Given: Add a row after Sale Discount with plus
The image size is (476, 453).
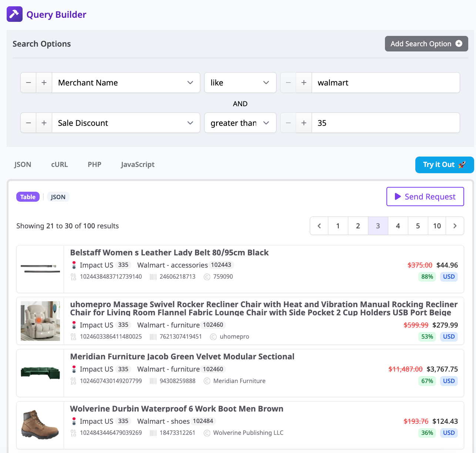Looking at the screenshot, I should tap(44, 123).
